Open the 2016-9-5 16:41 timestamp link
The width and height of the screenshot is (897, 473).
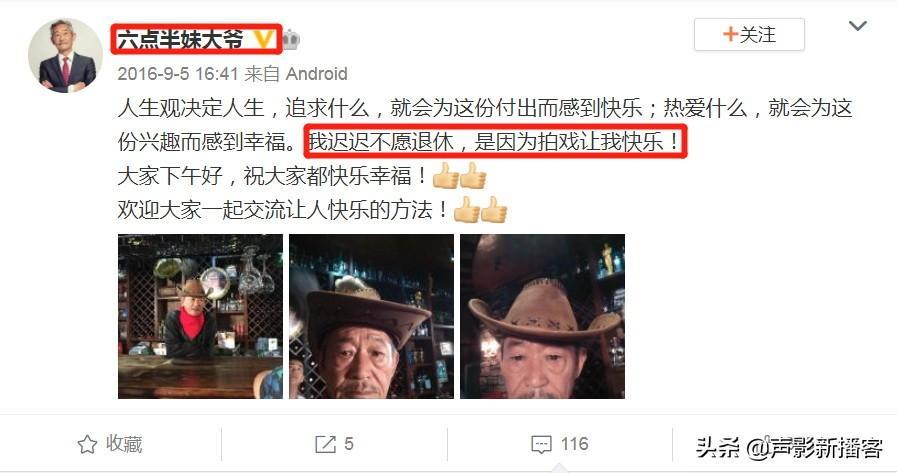(x=178, y=74)
